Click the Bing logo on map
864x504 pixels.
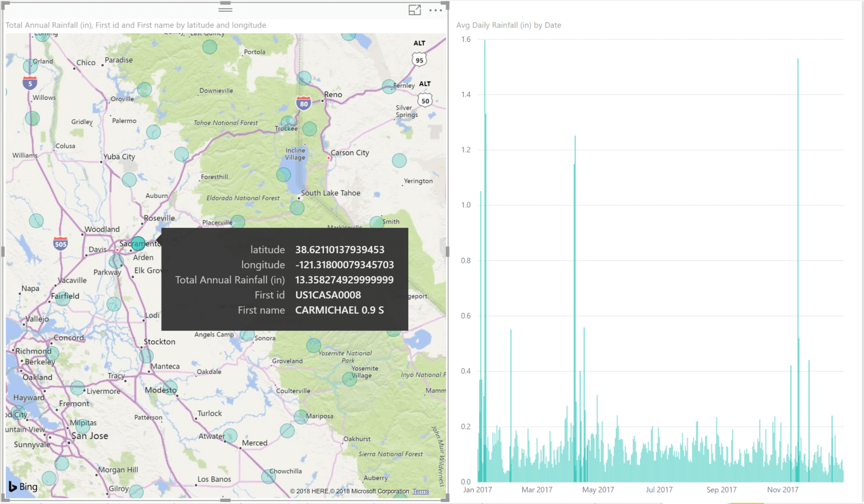(x=23, y=487)
